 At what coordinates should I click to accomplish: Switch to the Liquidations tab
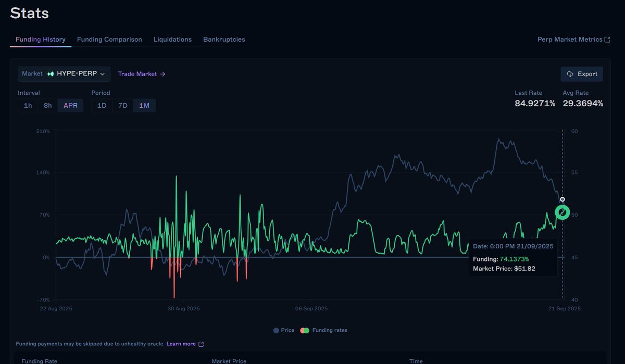(172, 39)
